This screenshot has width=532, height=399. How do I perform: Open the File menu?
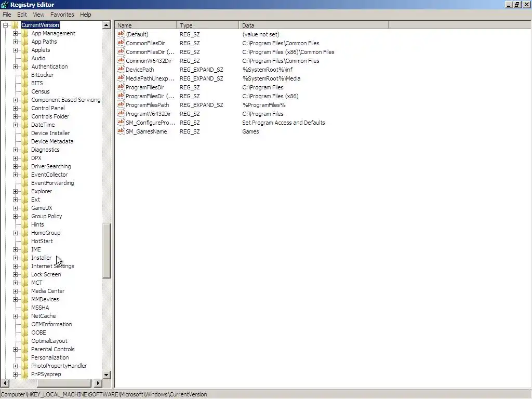pos(7,15)
